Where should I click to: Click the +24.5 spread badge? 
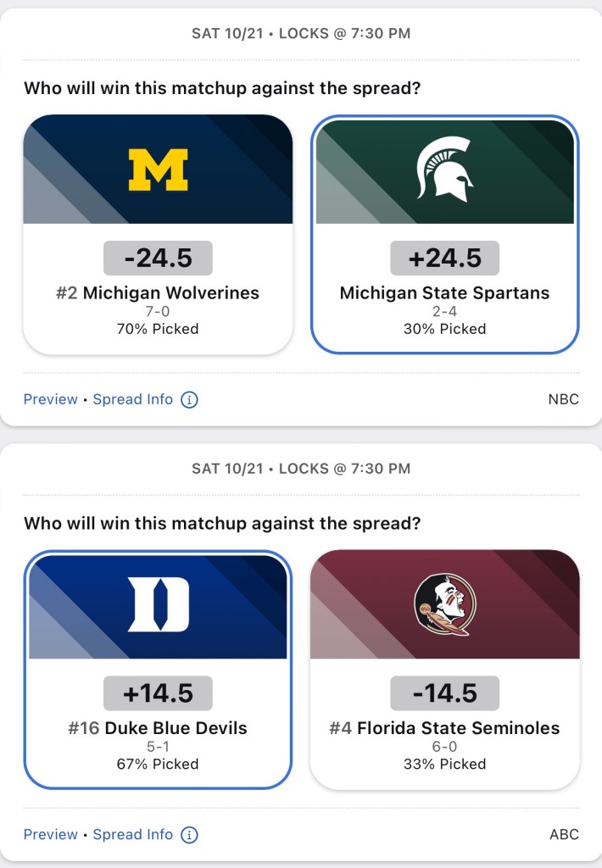click(x=445, y=258)
